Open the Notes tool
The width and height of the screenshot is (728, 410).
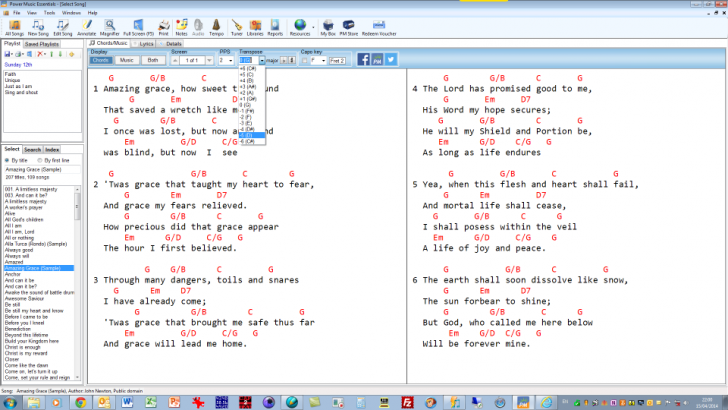tap(182, 28)
